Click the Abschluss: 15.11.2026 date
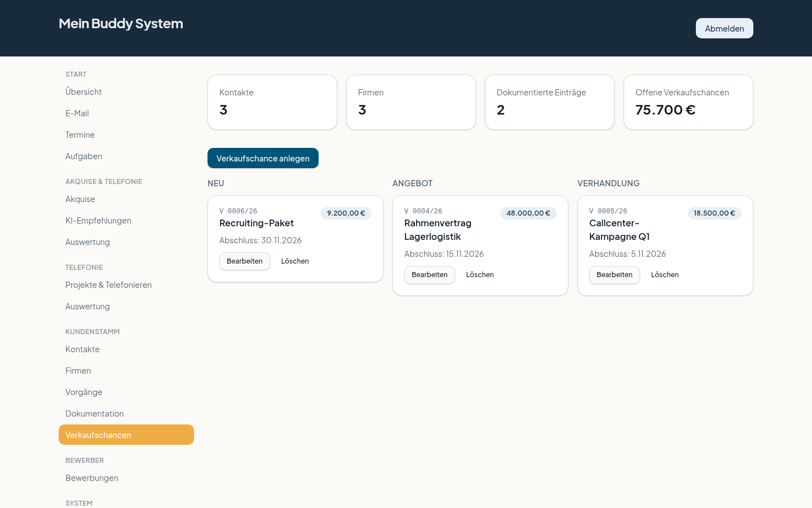The width and height of the screenshot is (812, 508). 444,254
